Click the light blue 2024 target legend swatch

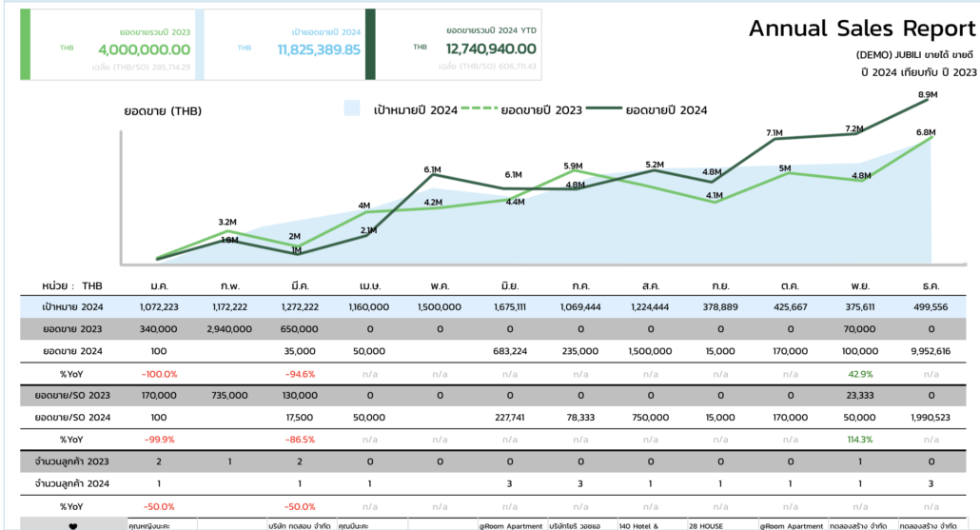point(352,109)
